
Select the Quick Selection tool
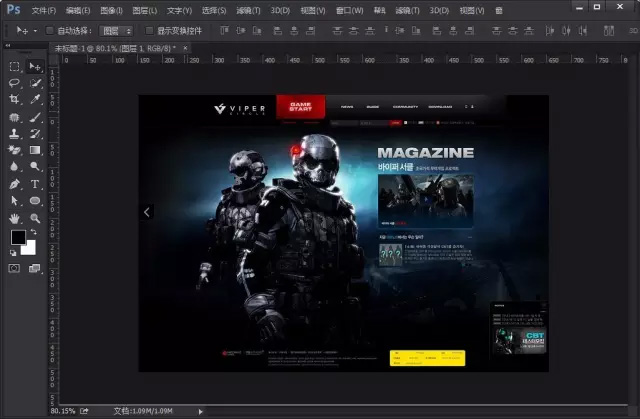tap(35, 83)
